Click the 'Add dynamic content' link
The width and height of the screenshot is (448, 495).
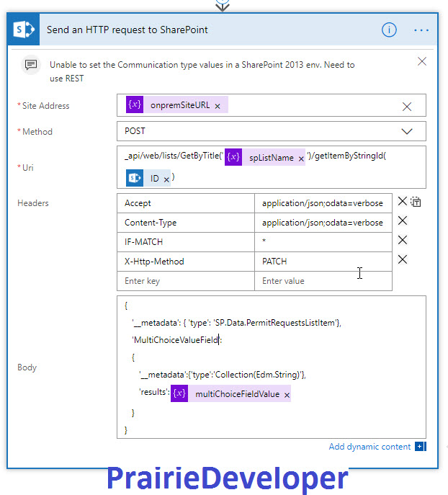(x=369, y=447)
